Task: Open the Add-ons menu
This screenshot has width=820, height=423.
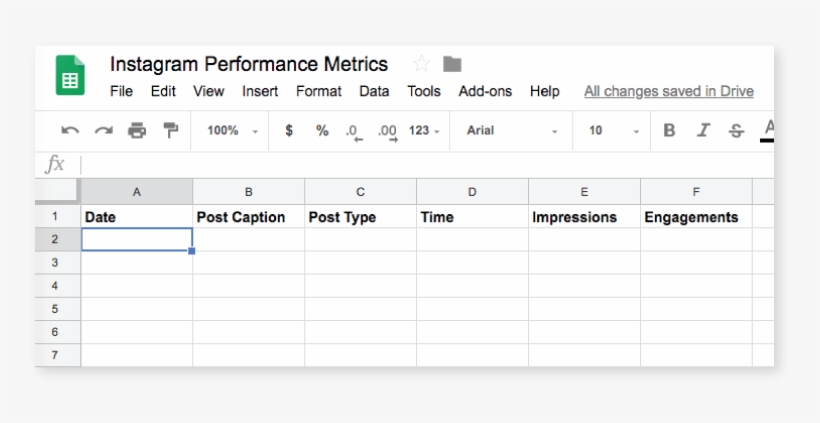Action: coord(485,91)
